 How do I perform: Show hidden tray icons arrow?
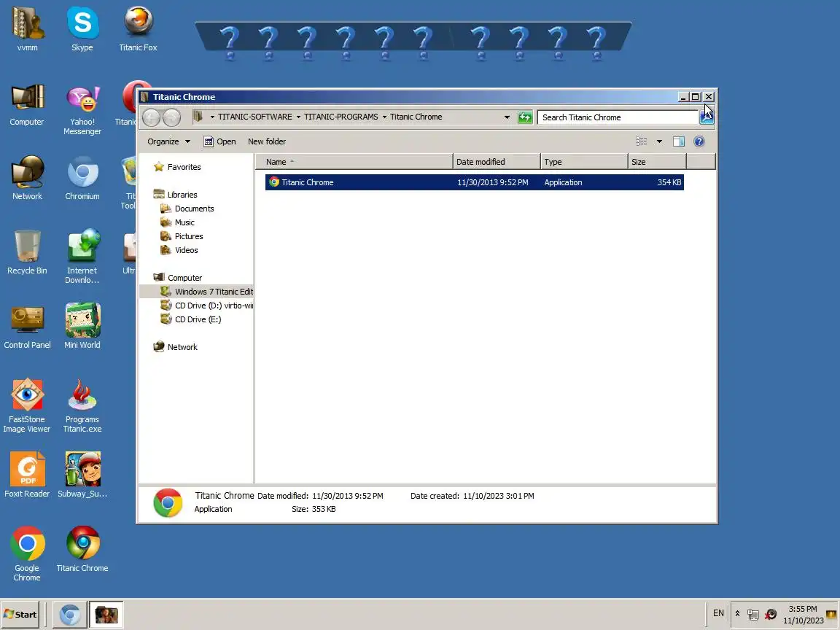pos(737,614)
